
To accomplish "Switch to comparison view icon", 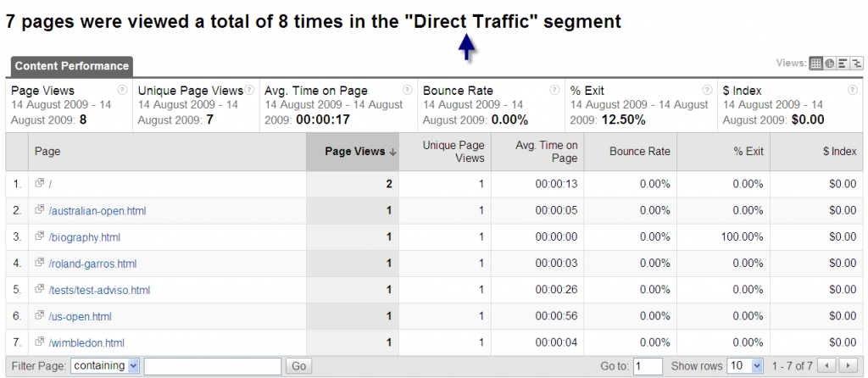I will [856, 64].
